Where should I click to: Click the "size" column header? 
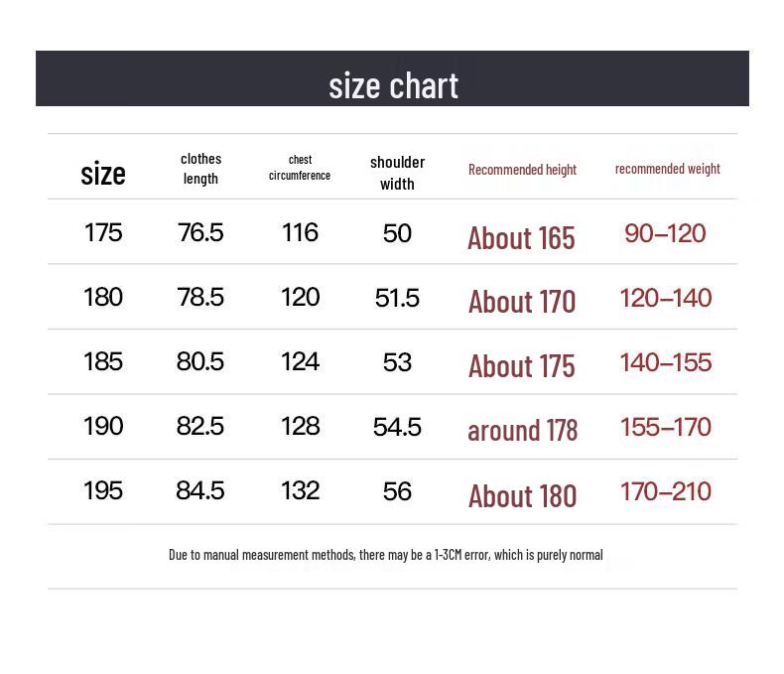[103, 174]
